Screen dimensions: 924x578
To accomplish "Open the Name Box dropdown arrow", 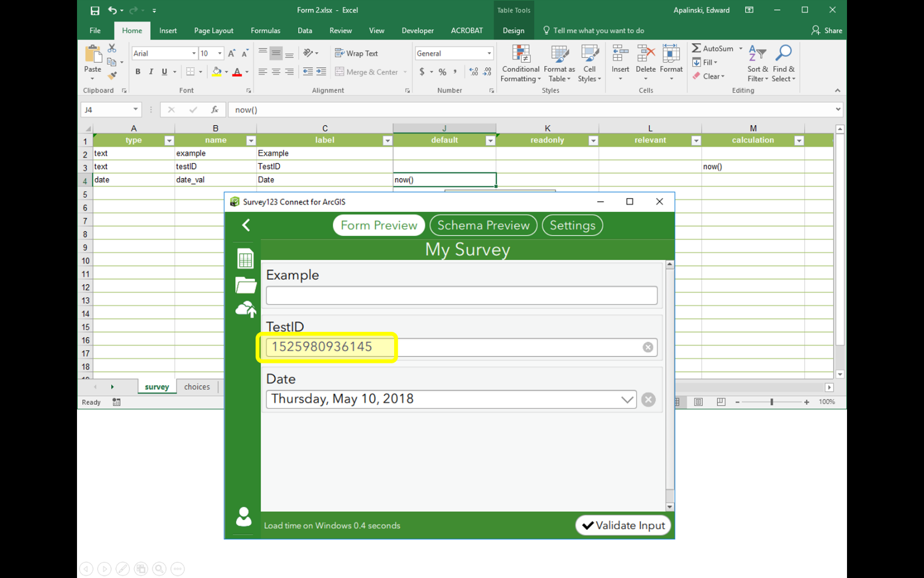I will click(x=135, y=110).
